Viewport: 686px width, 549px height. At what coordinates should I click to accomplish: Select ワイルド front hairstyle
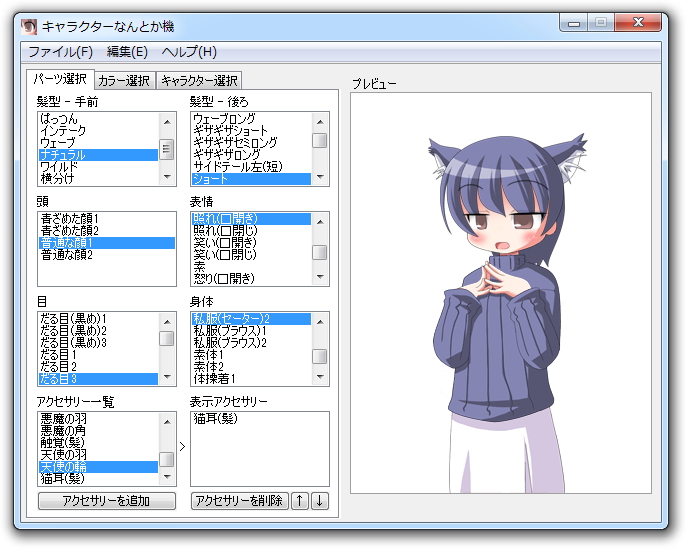pyautogui.click(x=98, y=167)
